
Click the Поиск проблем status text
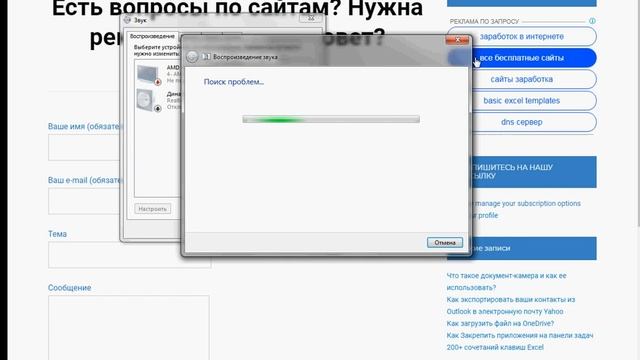(233, 82)
